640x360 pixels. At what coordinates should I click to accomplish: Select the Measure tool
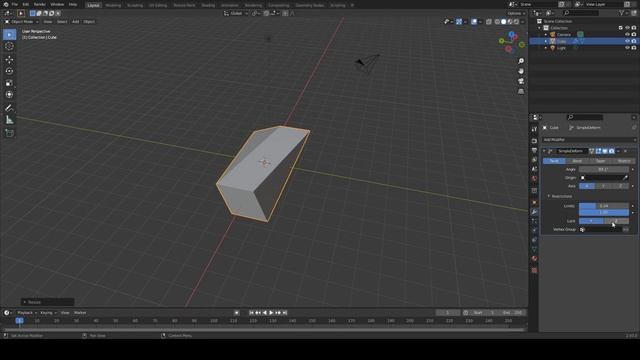9,120
